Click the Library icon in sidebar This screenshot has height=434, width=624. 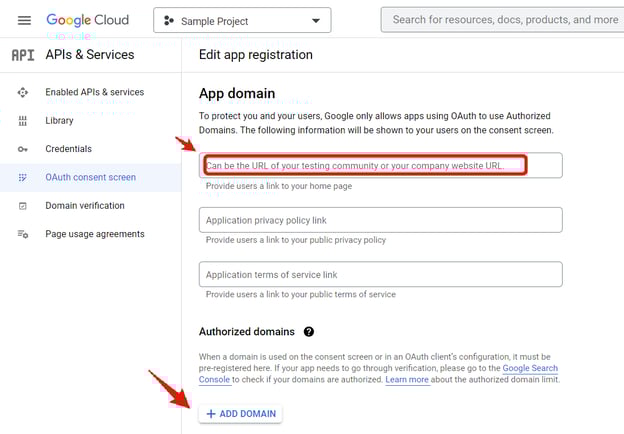tap(23, 121)
